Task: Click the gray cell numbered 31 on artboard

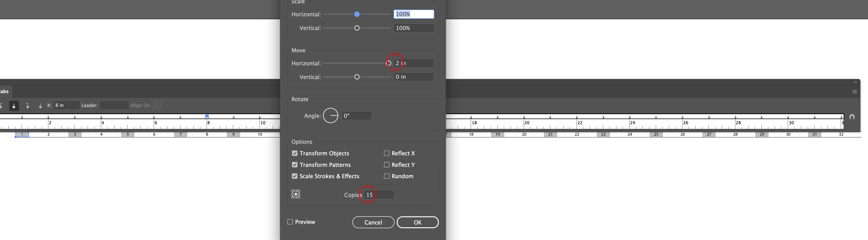Action: 815,135
